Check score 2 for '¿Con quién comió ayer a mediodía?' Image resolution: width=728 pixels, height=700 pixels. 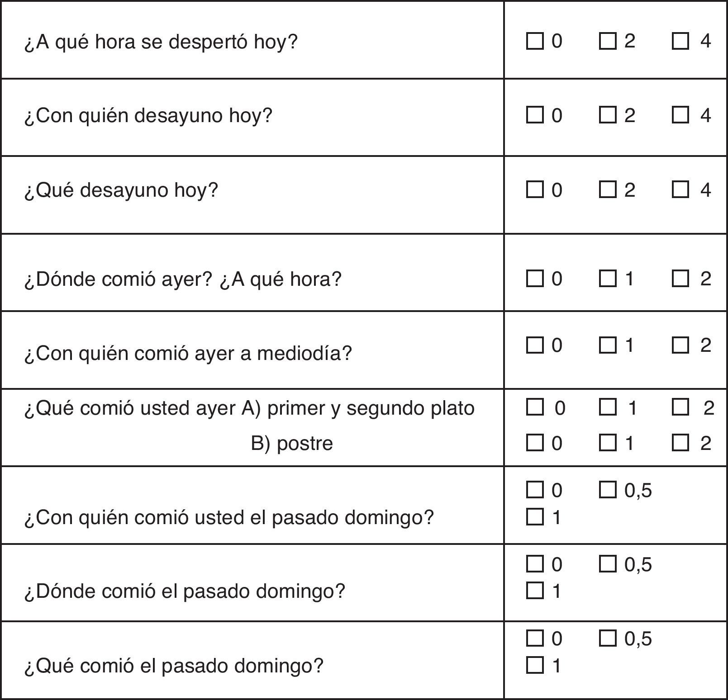pos(680,345)
